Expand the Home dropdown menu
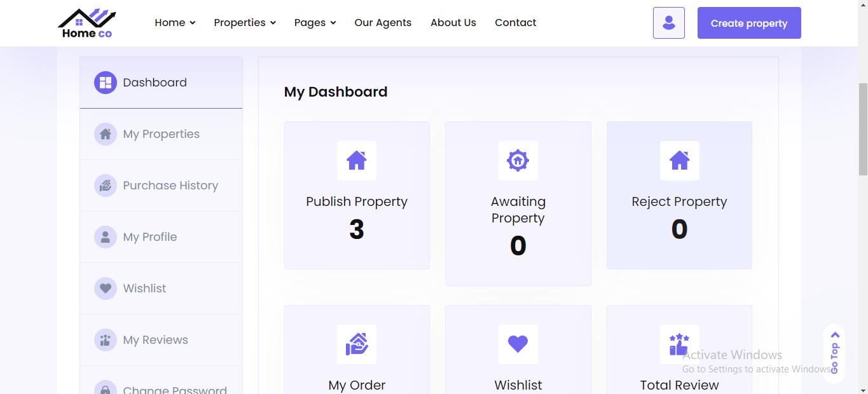The image size is (868, 394). click(x=175, y=23)
